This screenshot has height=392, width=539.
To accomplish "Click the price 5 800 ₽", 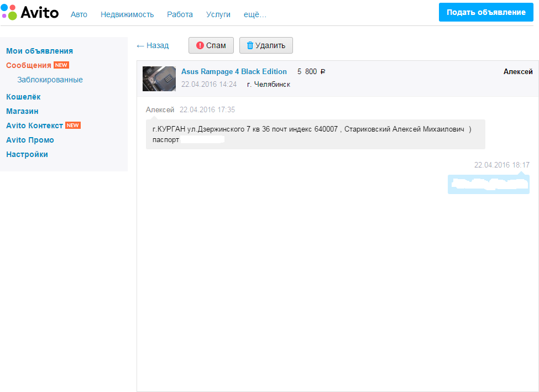I will coord(311,71).
